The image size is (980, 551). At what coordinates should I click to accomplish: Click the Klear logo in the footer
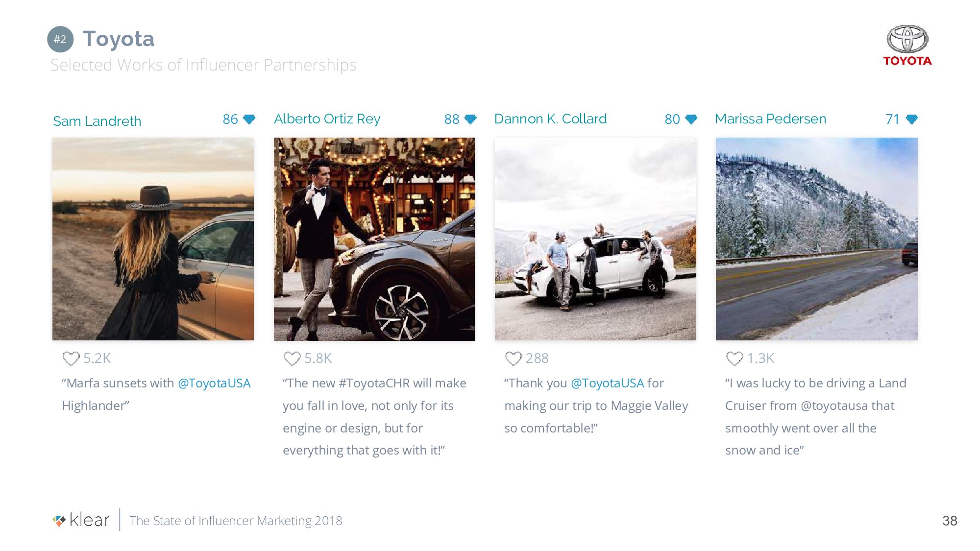(x=81, y=520)
